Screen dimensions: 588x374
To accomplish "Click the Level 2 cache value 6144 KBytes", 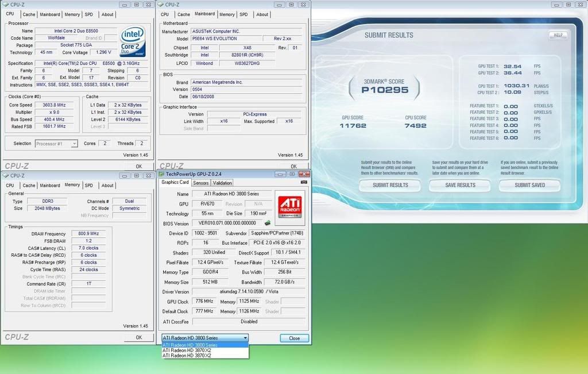I will coord(128,119).
